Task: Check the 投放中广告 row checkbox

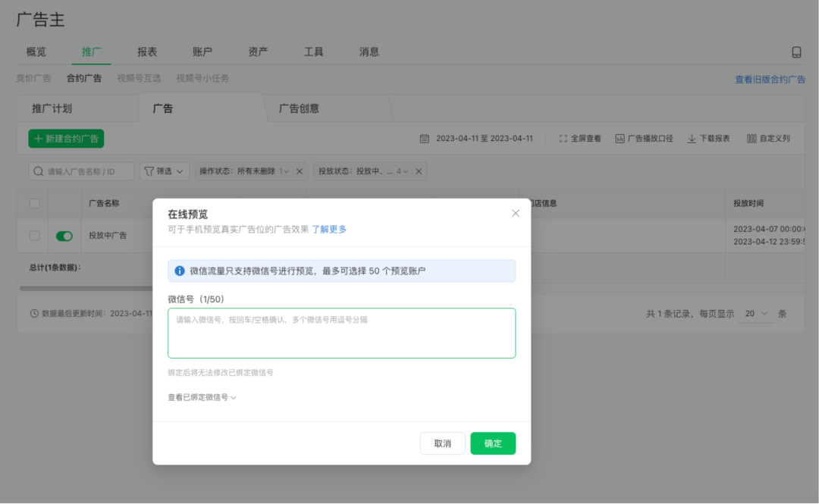Action: coord(34,236)
